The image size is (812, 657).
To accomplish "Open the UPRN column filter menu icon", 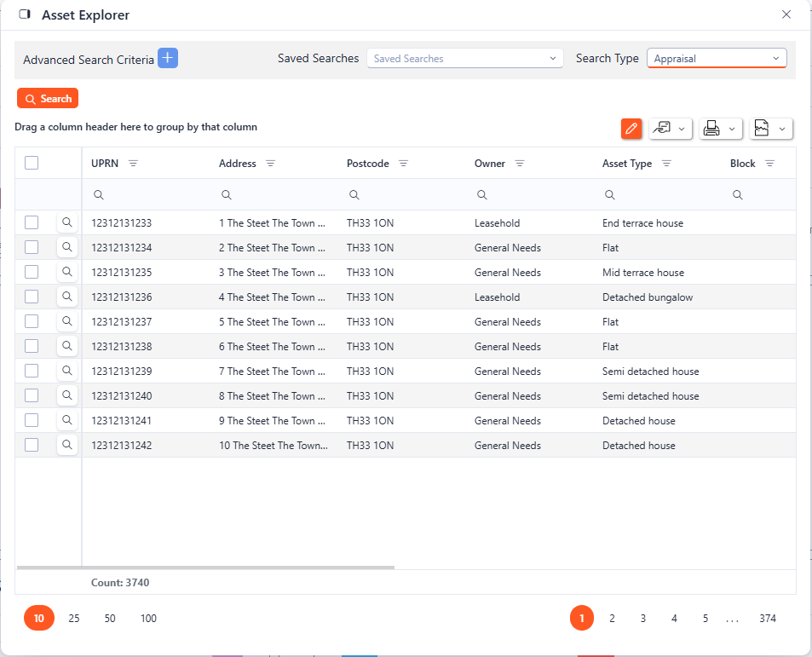I will tap(133, 164).
